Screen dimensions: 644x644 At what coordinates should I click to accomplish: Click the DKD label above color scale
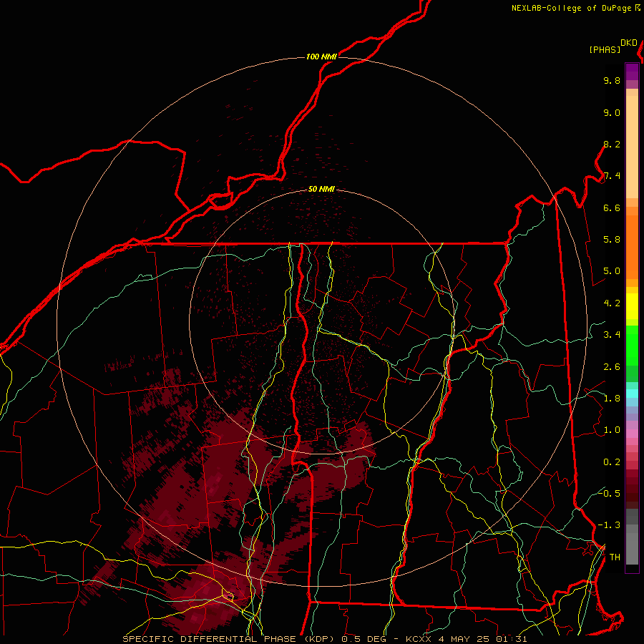coord(629,43)
